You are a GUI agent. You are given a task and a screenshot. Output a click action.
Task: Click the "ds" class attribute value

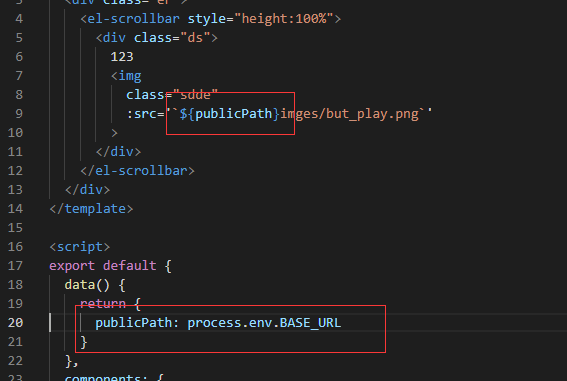coord(195,38)
